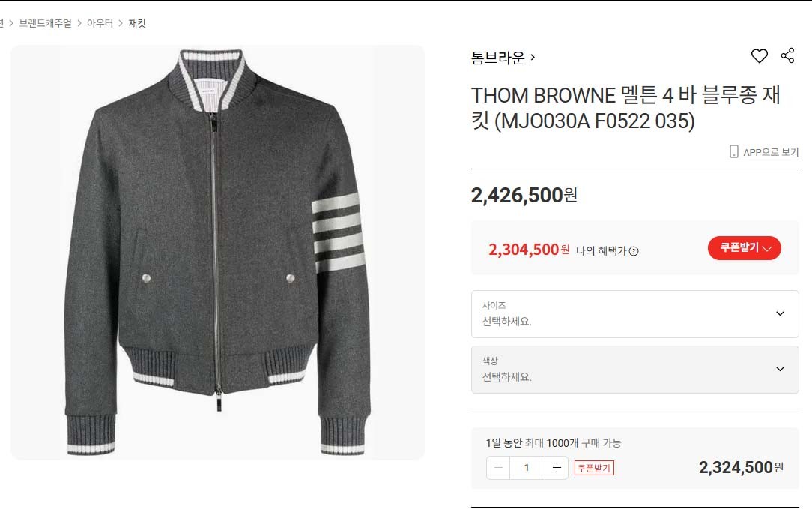Click the APP으로 보기 link
The image size is (812, 509).
(771, 152)
